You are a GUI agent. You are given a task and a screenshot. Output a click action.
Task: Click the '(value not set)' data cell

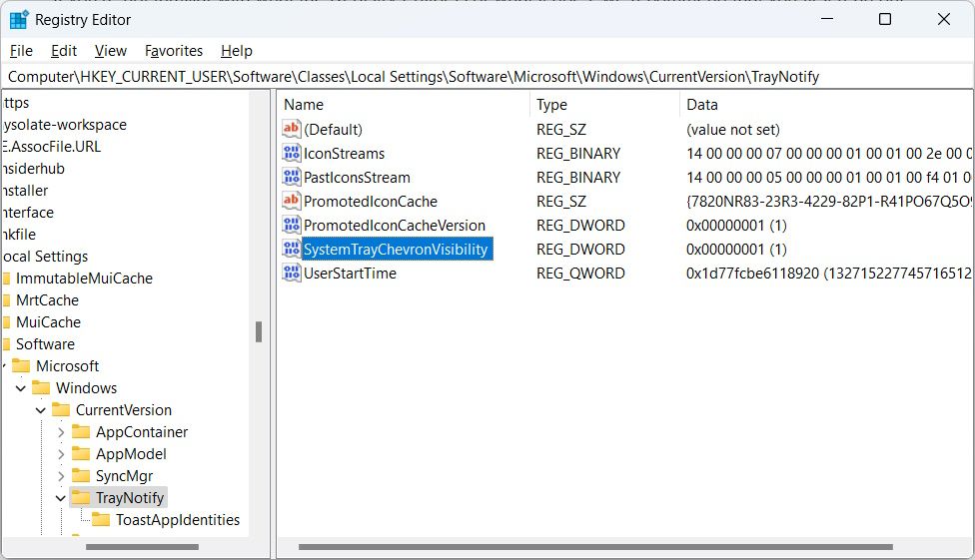(x=733, y=130)
